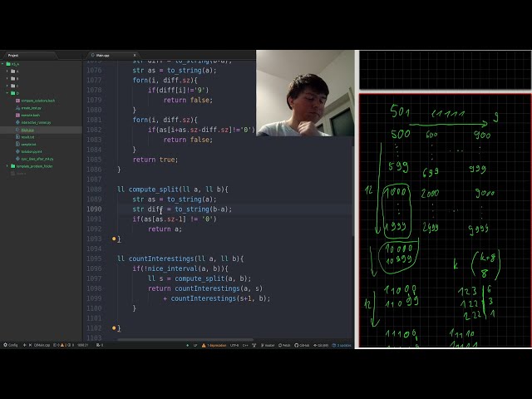Open linter warning count in status bar
532x399 pixels.
point(63,345)
